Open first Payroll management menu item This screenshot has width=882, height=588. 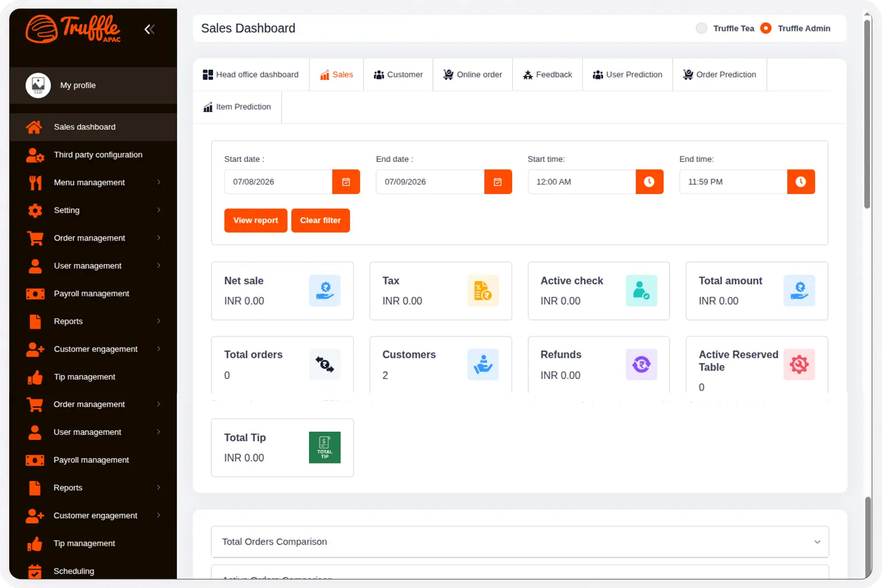click(93, 293)
